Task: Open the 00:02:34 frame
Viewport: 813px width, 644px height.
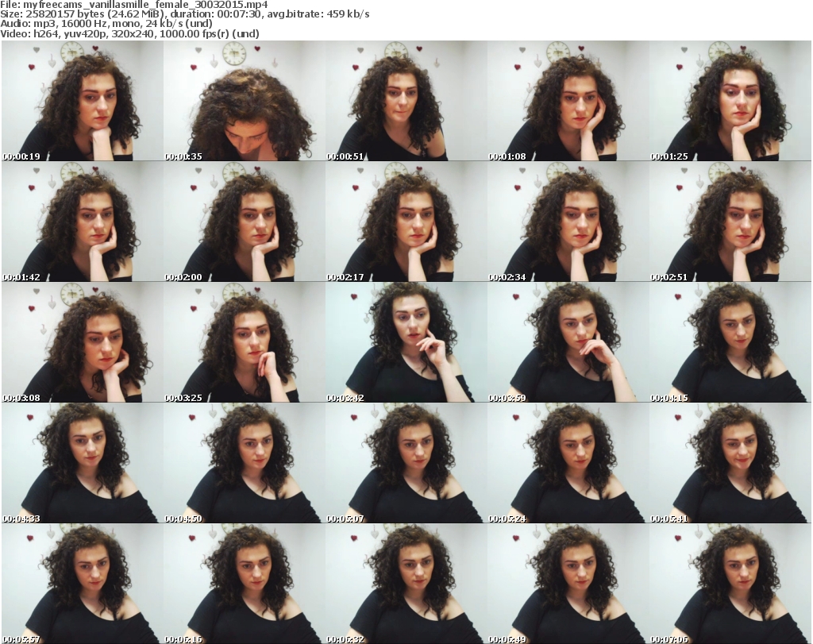Action: coord(568,222)
